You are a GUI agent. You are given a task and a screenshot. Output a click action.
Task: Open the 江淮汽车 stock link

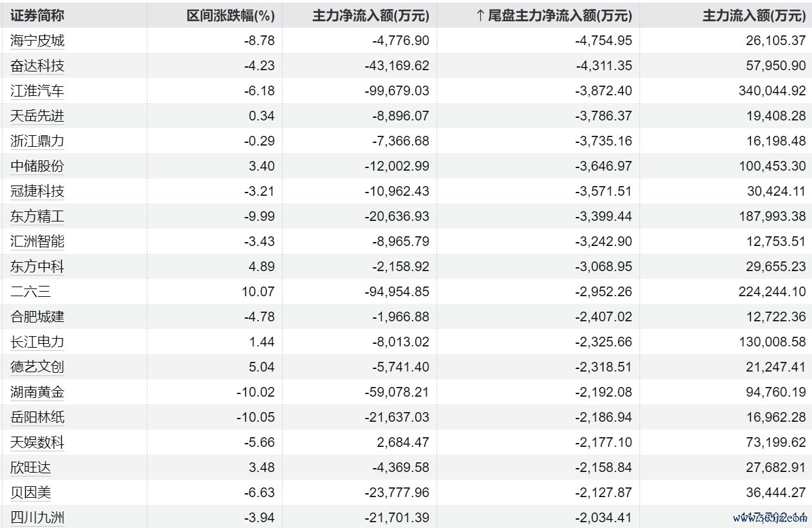(x=37, y=91)
